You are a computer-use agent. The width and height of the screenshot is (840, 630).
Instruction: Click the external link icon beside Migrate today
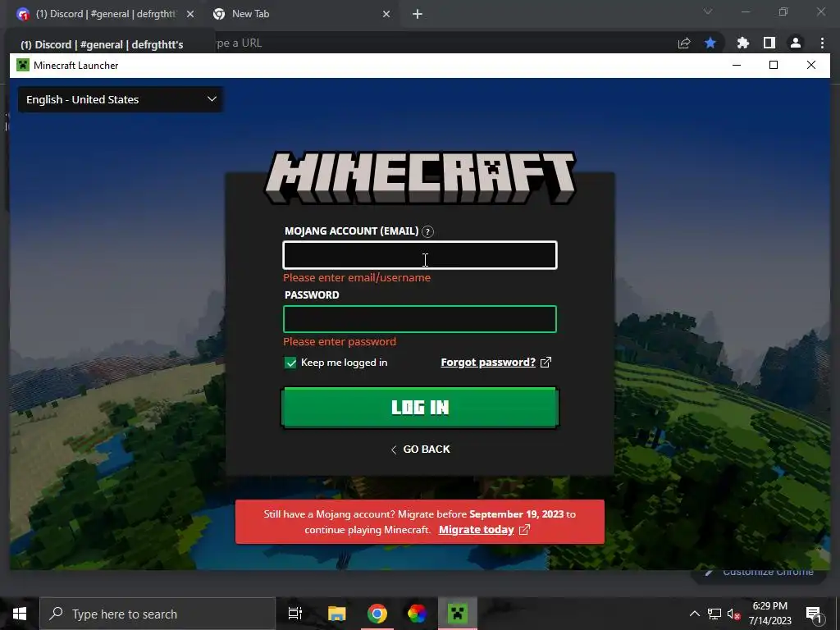(524, 529)
